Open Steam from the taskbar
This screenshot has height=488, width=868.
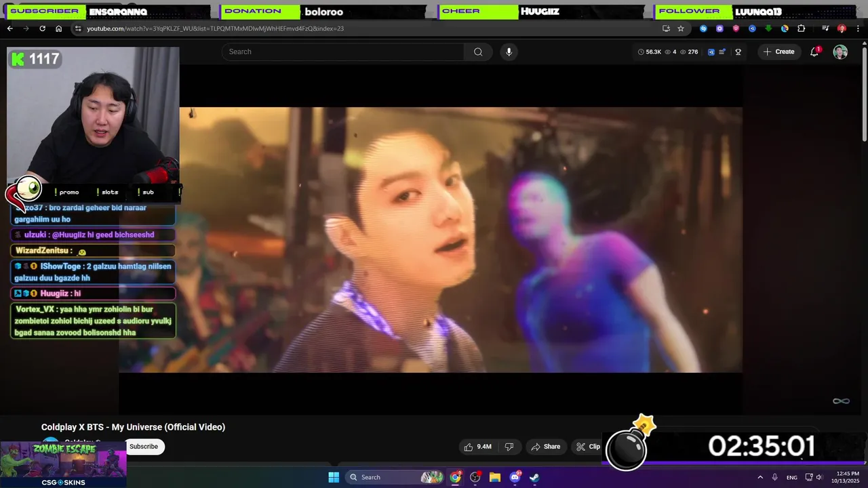(x=534, y=477)
